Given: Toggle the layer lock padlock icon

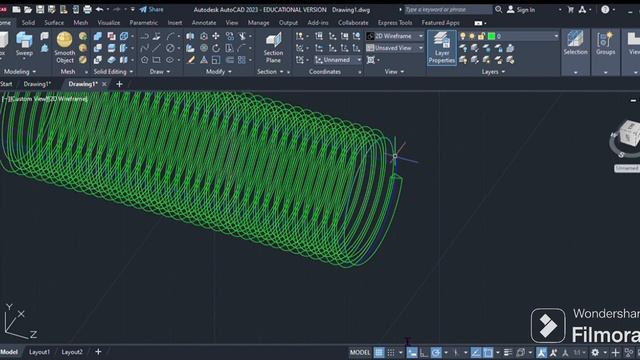Looking at the screenshot, I should pyautogui.click(x=482, y=36).
